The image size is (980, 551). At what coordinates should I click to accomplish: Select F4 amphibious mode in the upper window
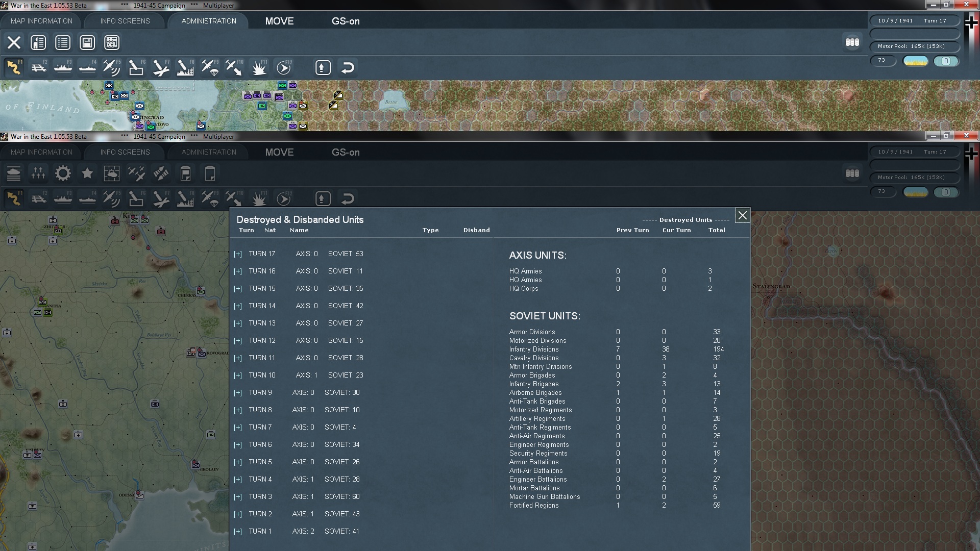(88, 67)
